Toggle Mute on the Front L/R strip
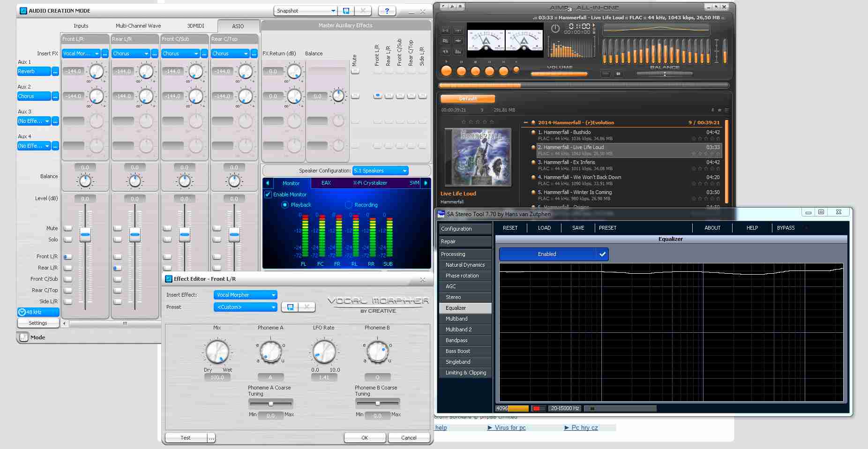Screen dimensions: 868x449 coord(68,228)
